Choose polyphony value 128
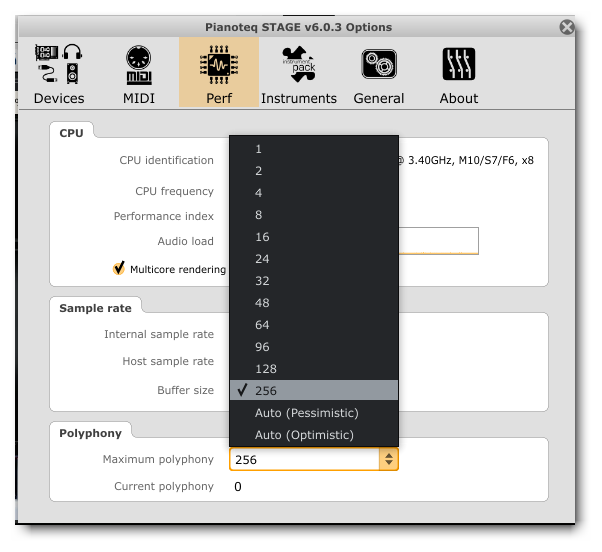The image size is (602, 552). tap(314, 369)
